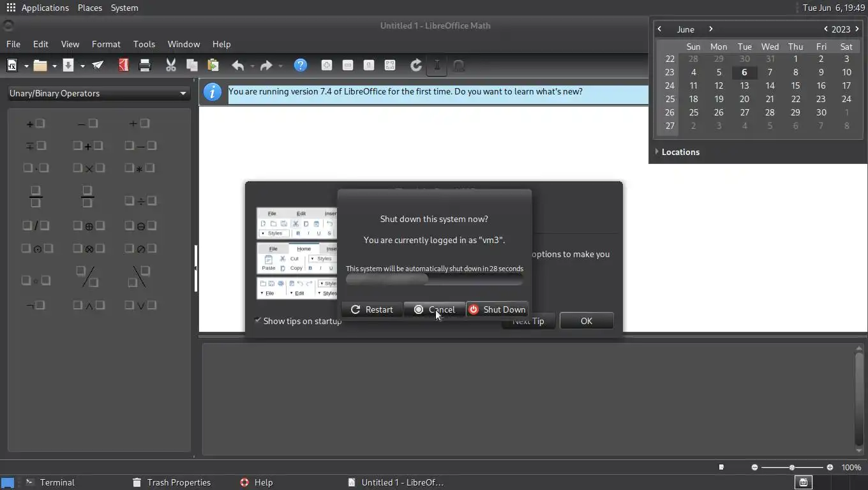868x490 pixels.
Task: Open the Unary/Binary Operators dropdown
Action: 98,93
